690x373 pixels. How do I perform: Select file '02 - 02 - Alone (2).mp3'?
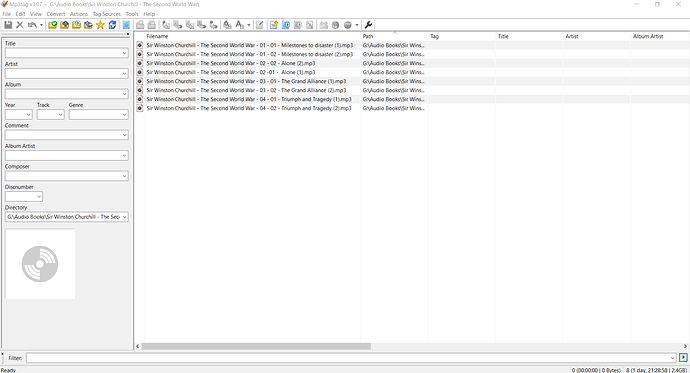[x=231, y=63]
